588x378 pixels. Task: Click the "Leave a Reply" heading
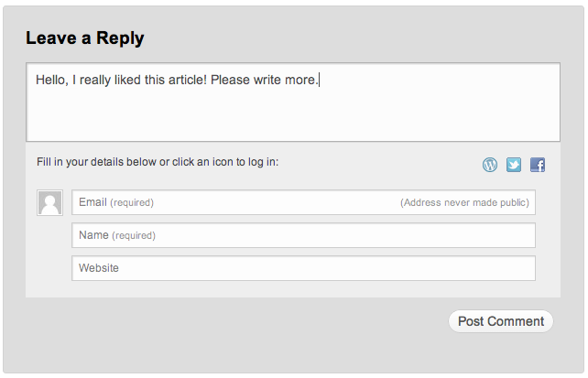coord(85,38)
